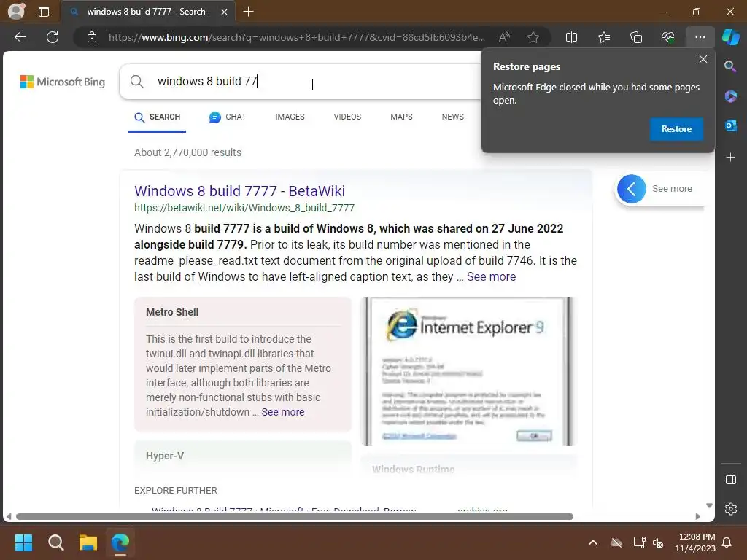Click the See more back chevron
This screenshot has width=747, height=560.
tap(631, 189)
